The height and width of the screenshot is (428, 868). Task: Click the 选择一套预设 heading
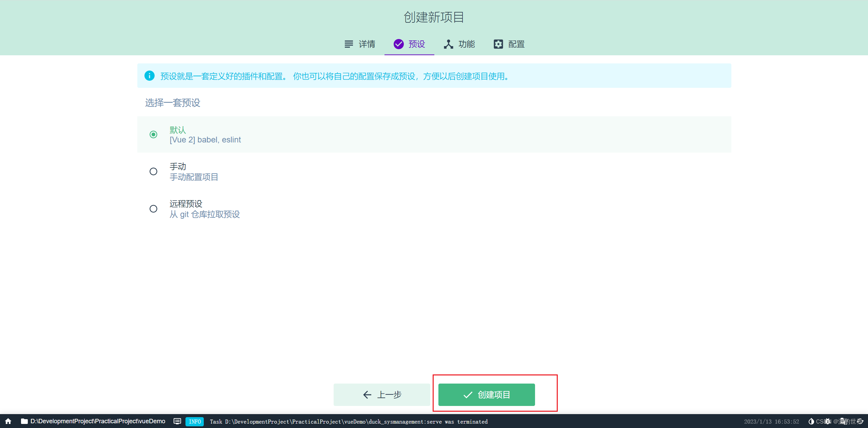(173, 103)
